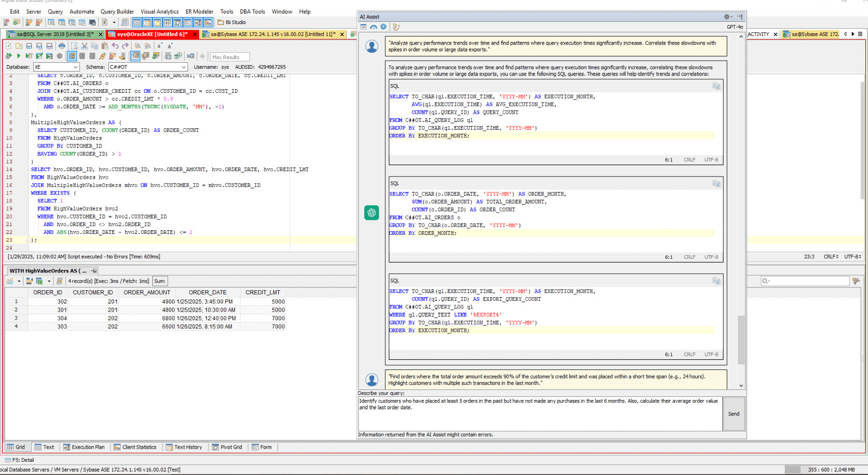Export grid results using the Excel icon

(x=39, y=281)
